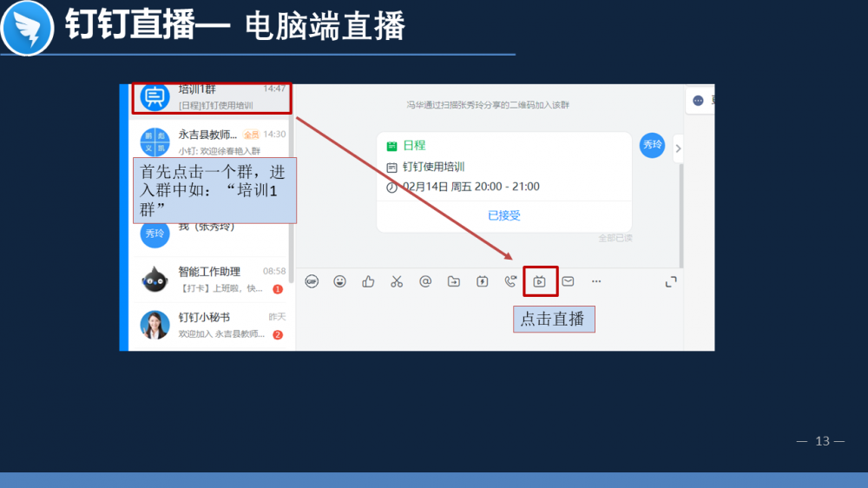Click the 秀玲 avatar beside schedule message
868x488 pixels.
(652, 145)
